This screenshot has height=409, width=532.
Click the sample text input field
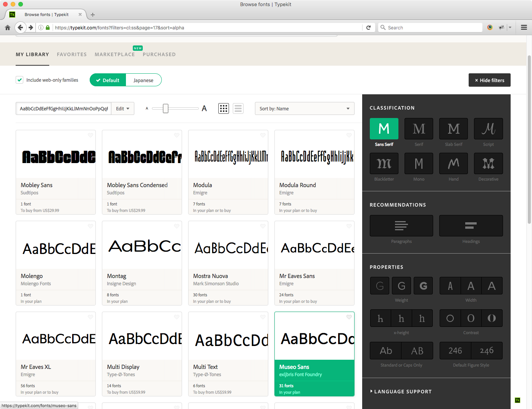(64, 108)
